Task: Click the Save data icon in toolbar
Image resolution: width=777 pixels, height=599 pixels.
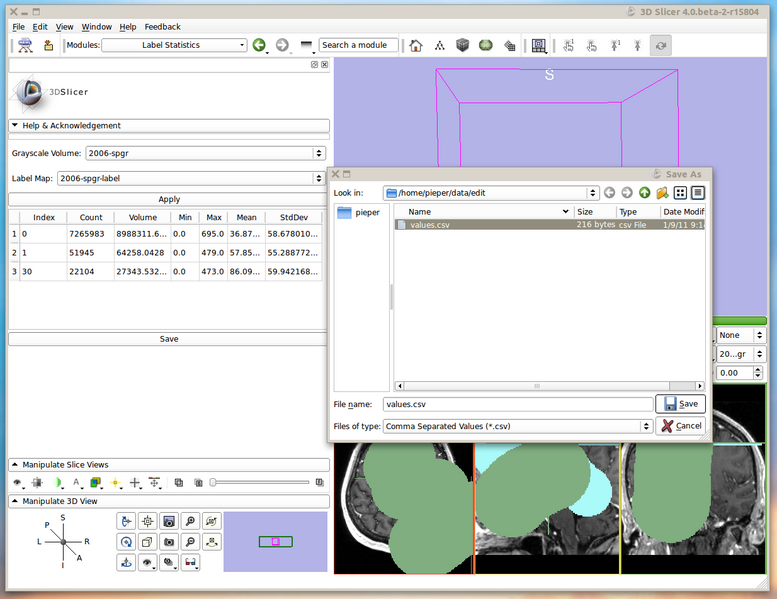Action: click(x=48, y=45)
